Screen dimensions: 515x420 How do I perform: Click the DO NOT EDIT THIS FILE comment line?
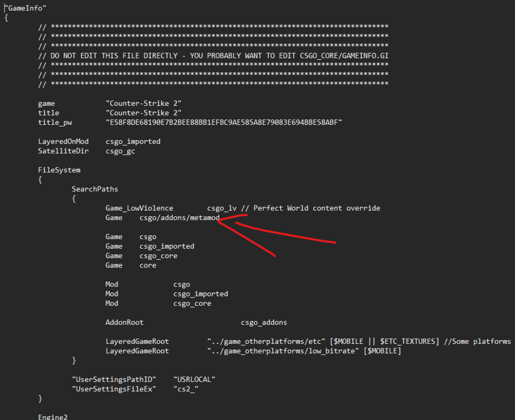(x=213, y=56)
